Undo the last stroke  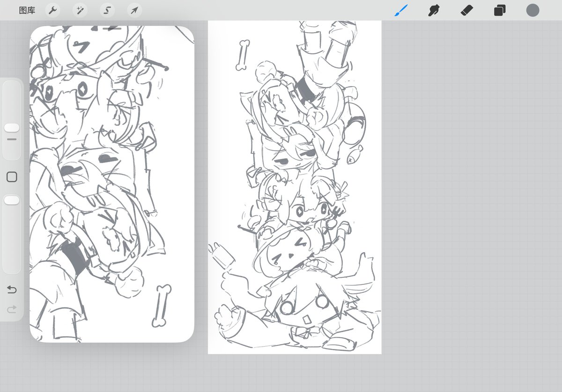[x=12, y=290]
